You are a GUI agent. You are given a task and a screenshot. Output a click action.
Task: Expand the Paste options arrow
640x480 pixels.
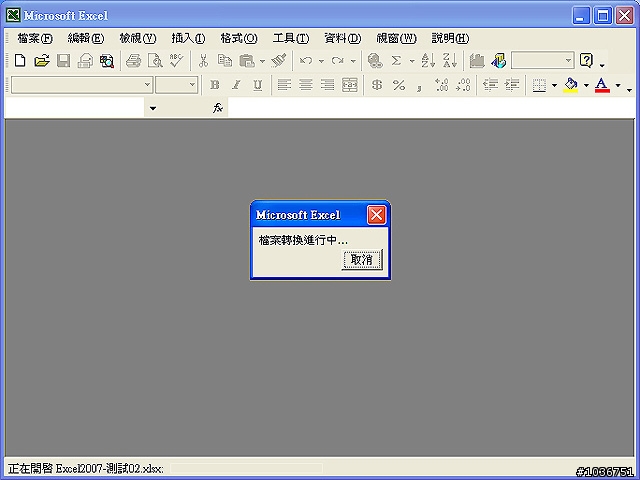(x=262, y=61)
